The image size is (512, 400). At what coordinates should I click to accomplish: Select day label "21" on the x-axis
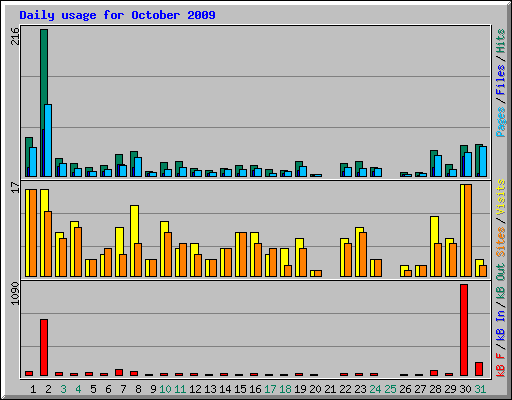330,389
